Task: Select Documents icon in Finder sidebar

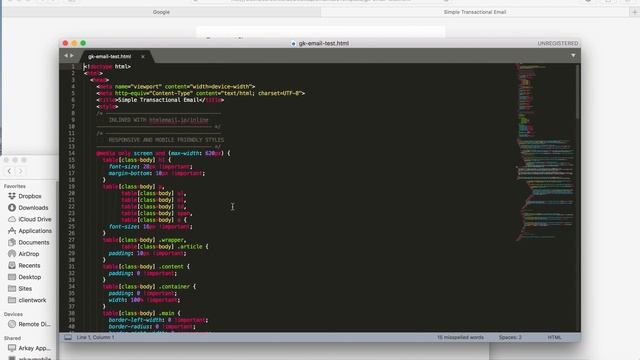Action: click(12, 242)
